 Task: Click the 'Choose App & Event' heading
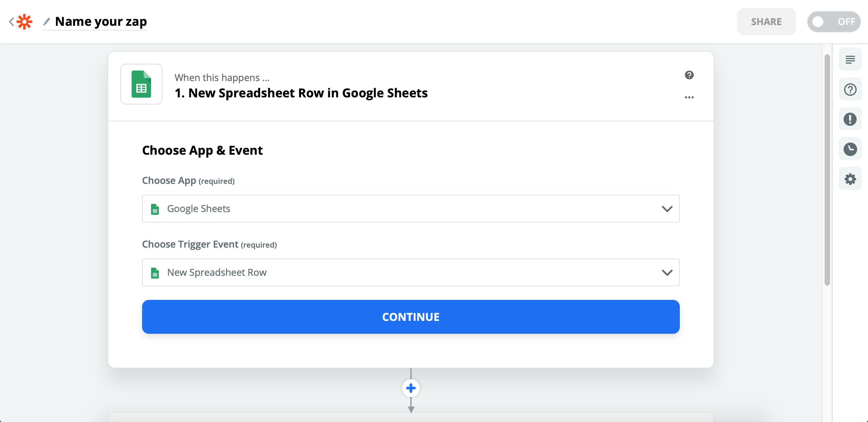[x=202, y=150]
